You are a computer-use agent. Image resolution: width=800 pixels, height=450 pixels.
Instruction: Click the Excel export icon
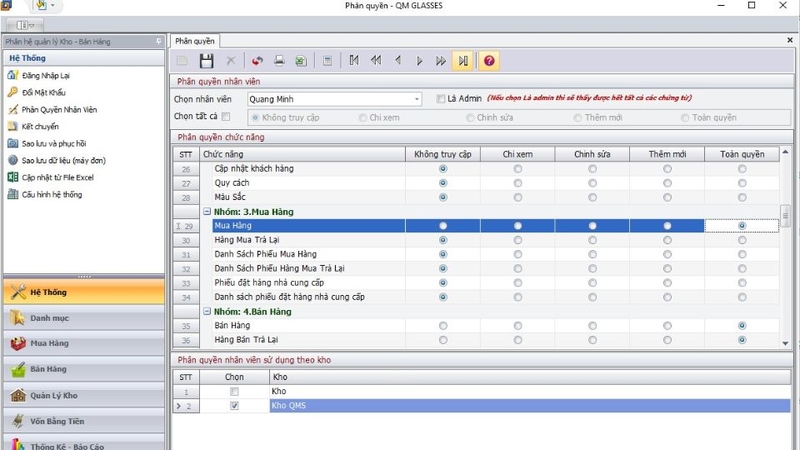pos(301,61)
